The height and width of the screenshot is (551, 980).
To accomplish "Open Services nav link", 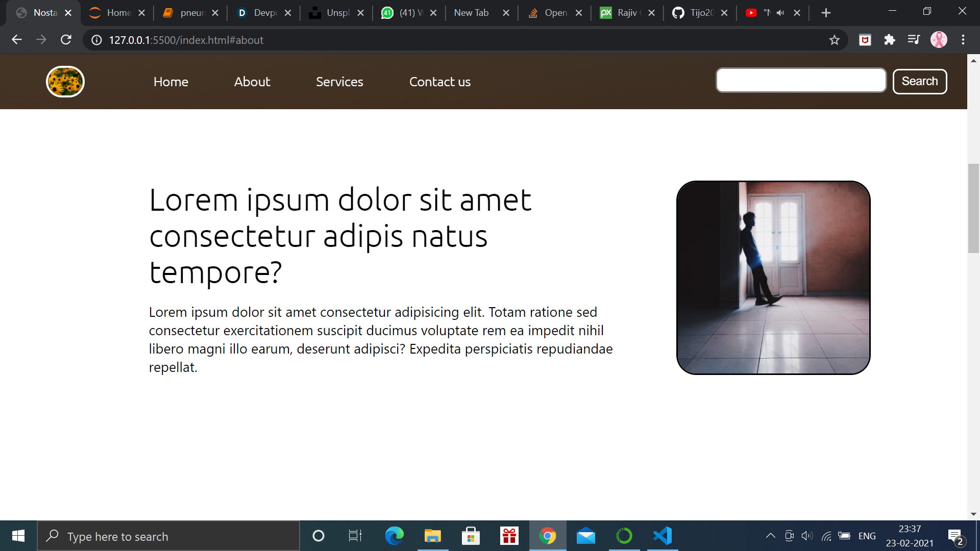I will pos(339,82).
